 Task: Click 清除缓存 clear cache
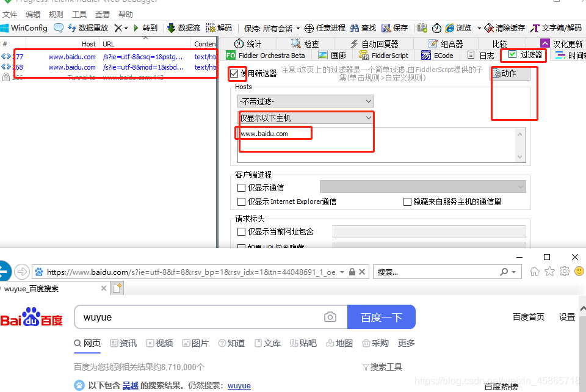(x=505, y=28)
